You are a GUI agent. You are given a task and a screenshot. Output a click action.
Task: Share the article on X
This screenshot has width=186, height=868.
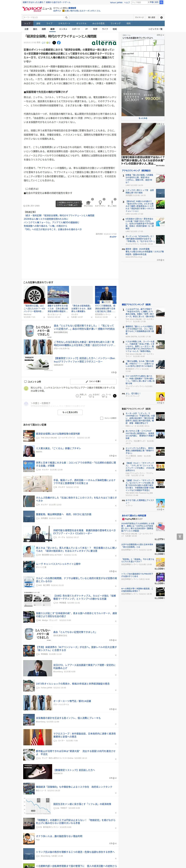coord(54,43)
